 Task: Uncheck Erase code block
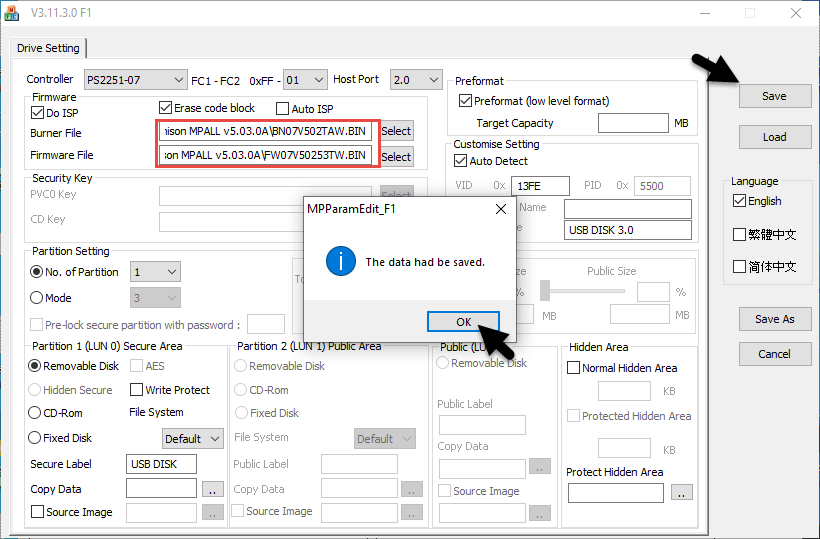[165, 108]
